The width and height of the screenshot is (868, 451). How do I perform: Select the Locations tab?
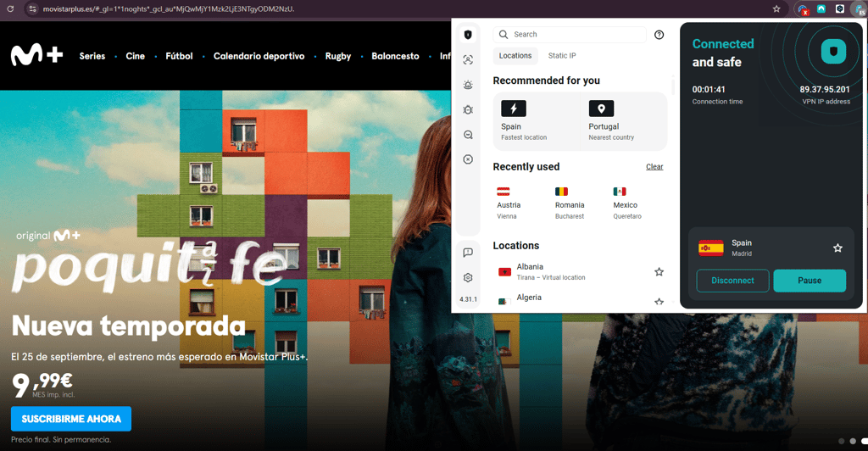click(x=515, y=55)
